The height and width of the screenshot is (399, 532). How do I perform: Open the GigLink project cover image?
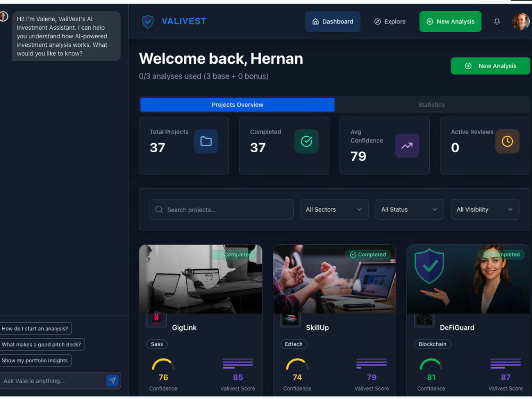tap(201, 279)
